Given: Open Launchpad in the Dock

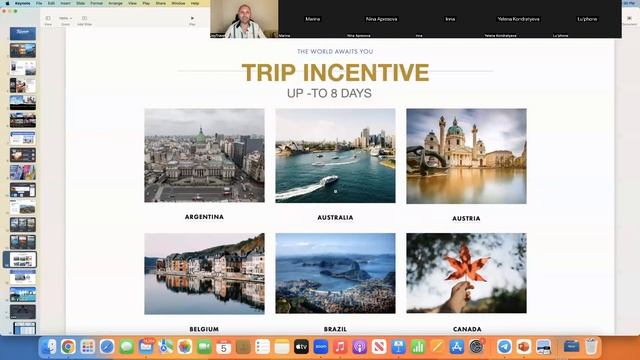Looking at the screenshot, I should coord(88,347).
